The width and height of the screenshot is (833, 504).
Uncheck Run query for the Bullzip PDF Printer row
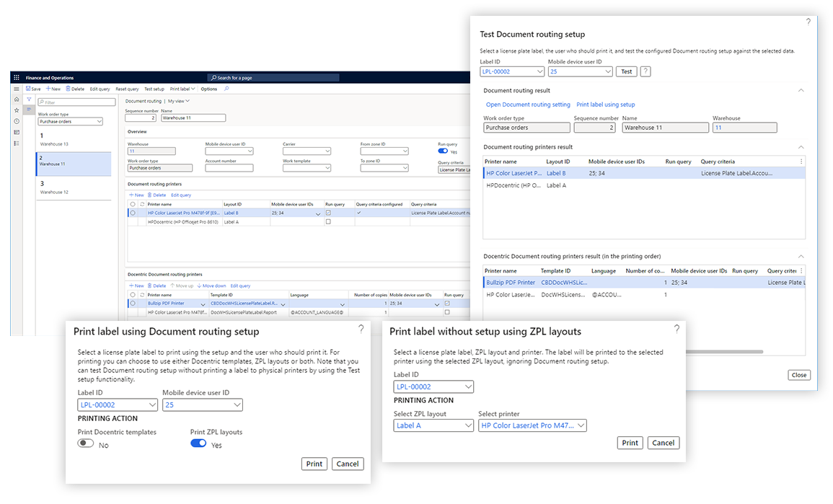pos(447,304)
